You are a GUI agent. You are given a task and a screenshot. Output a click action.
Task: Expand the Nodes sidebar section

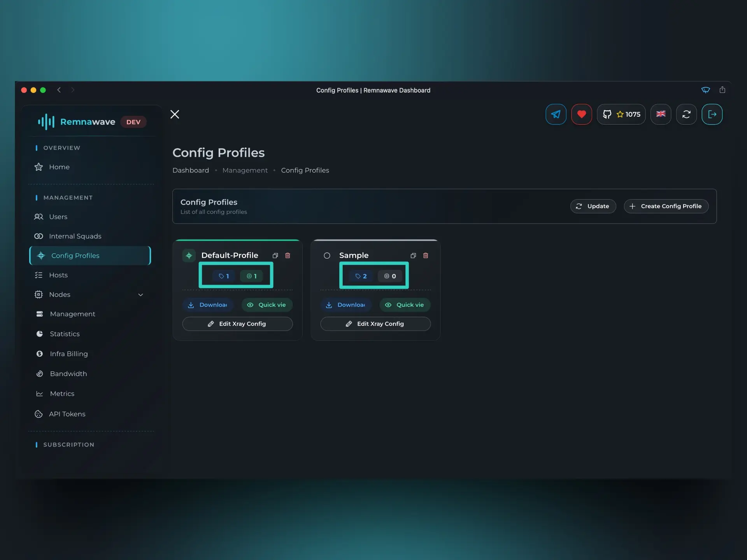point(140,295)
